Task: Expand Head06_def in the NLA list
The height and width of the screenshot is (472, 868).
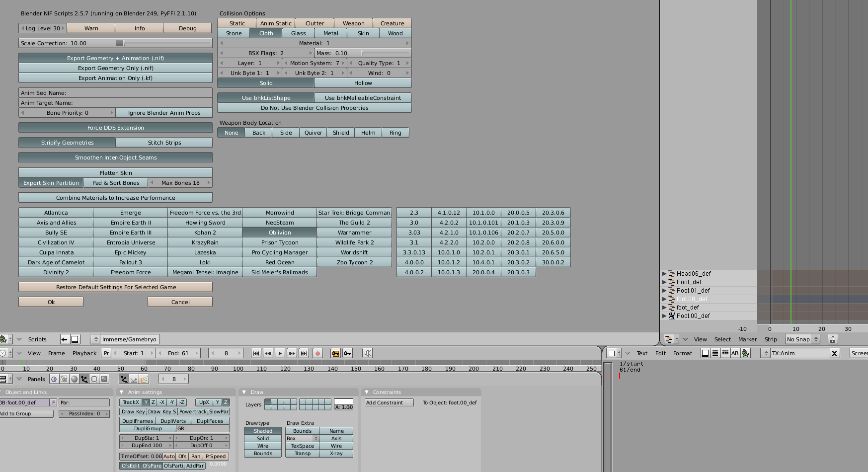Action: (664, 274)
